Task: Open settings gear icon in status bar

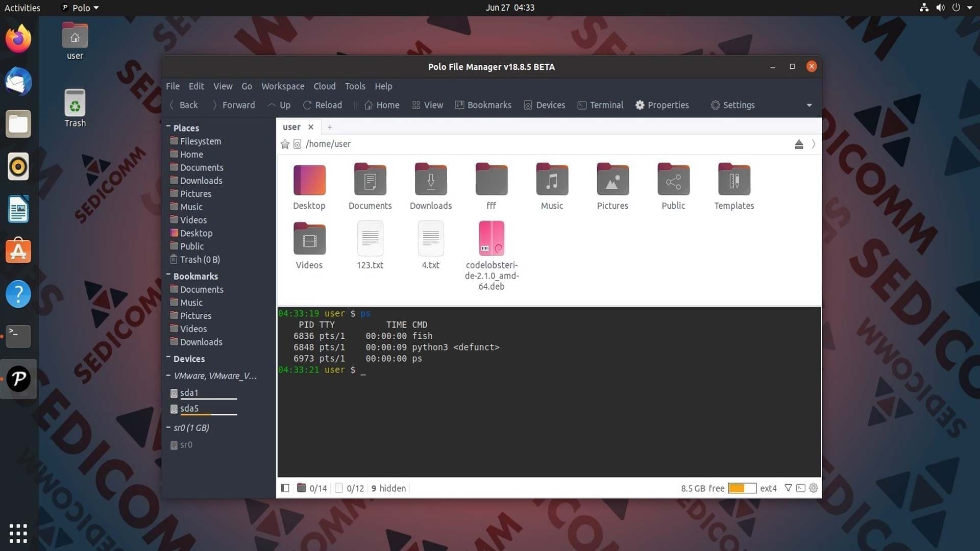Action: click(814, 488)
